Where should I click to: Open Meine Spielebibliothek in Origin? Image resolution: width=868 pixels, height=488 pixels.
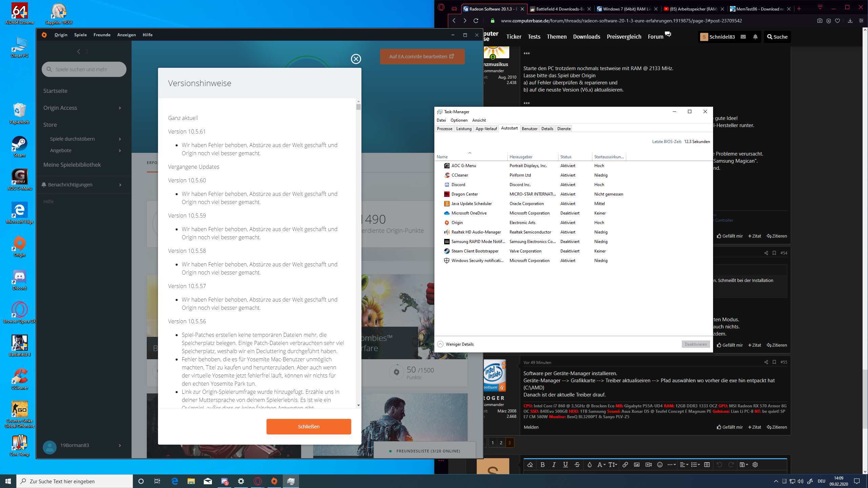tap(72, 165)
